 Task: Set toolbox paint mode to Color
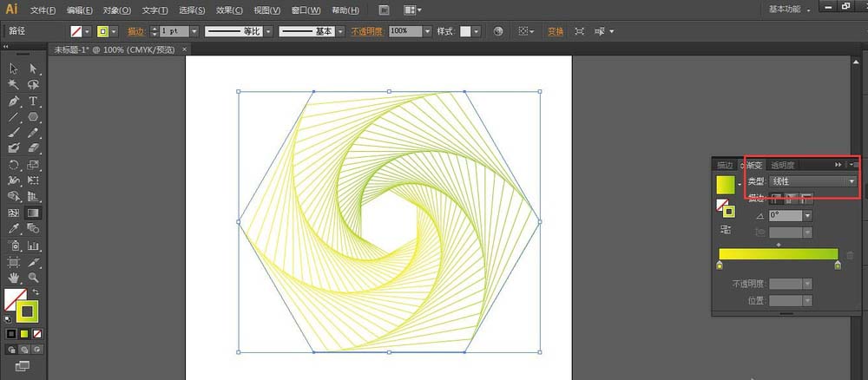point(11,333)
